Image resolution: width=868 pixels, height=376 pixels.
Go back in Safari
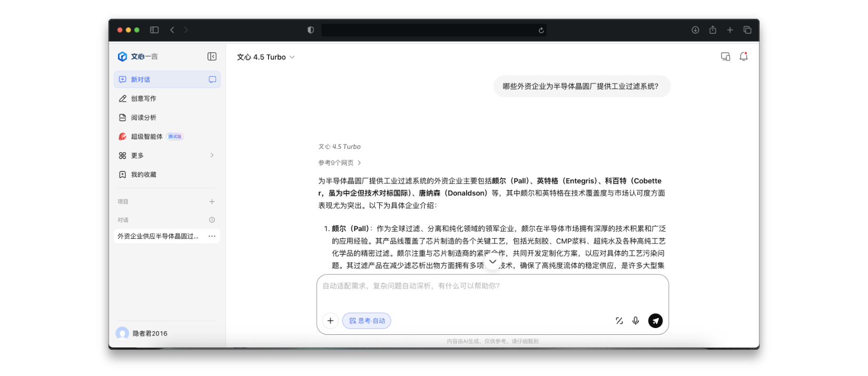pos(172,30)
